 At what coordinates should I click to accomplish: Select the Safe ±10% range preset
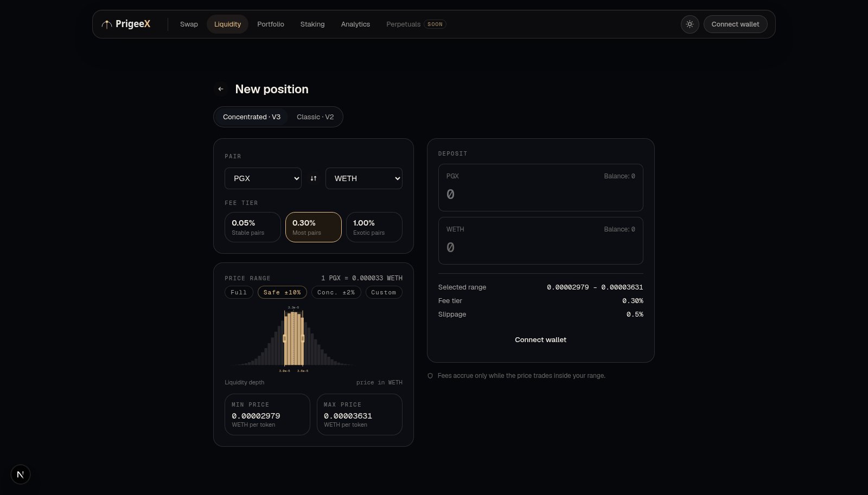pos(282,292)
